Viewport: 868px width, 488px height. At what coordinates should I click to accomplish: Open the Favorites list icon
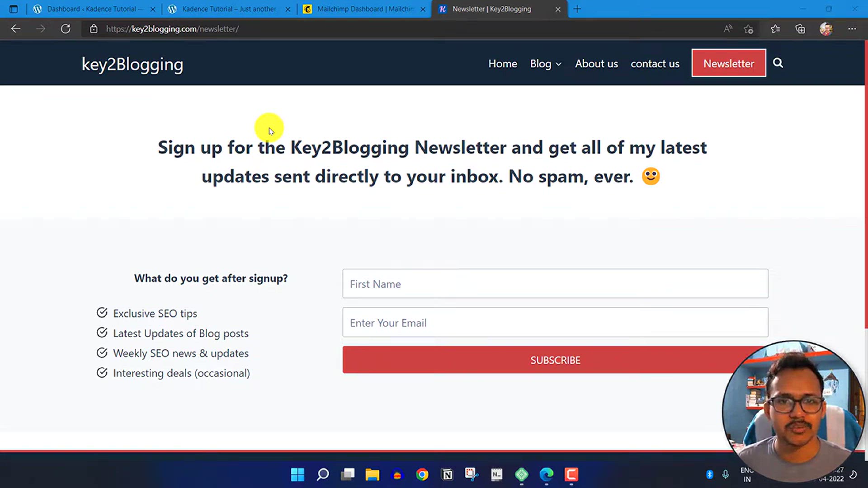(x=775, y=29)
